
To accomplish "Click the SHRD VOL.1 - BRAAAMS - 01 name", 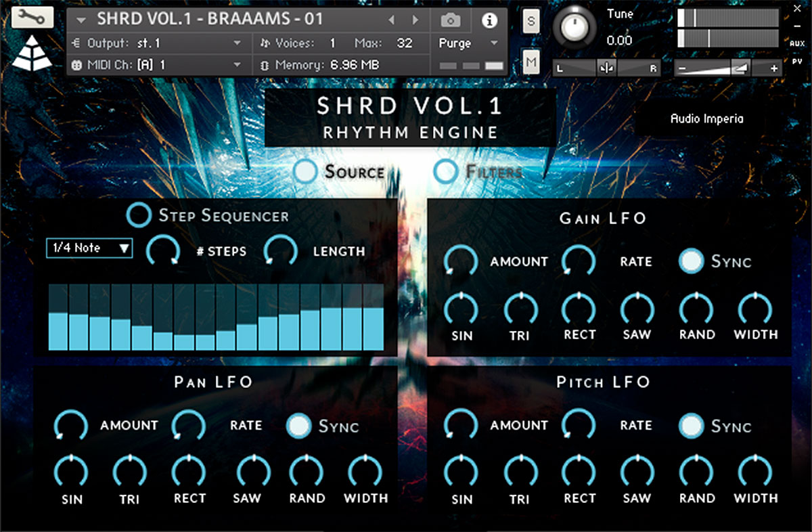I will click(210, 19).
